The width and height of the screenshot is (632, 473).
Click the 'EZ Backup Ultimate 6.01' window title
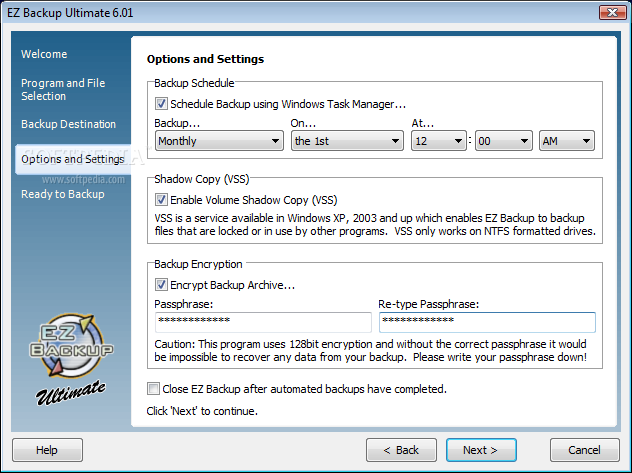coord(70,13)
